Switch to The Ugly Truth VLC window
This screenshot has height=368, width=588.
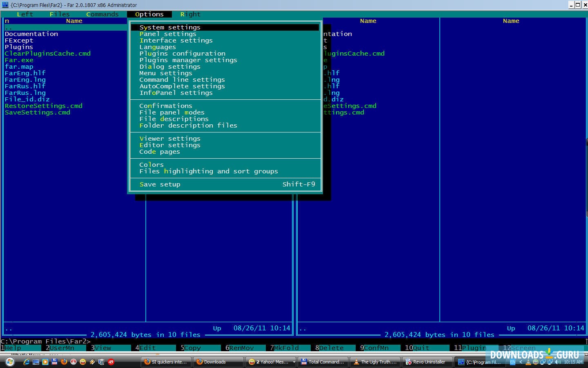375,362
